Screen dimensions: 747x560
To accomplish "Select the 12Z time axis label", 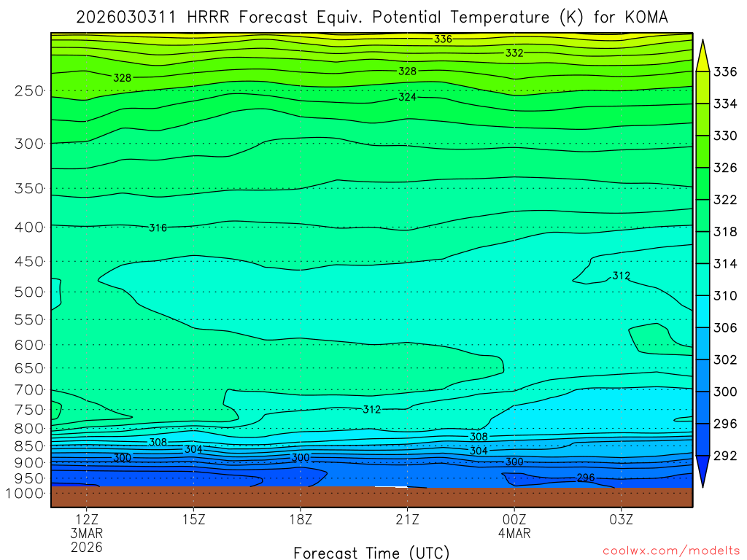I will [87, 519].
